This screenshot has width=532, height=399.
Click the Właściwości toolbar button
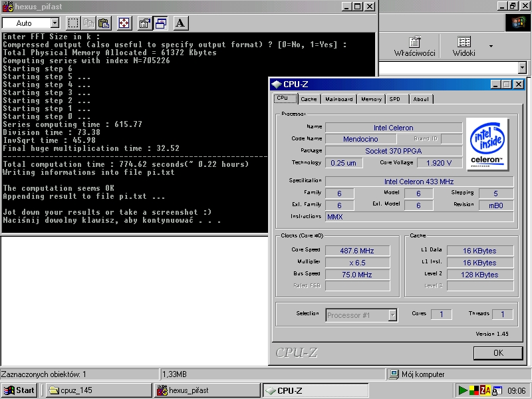click(x=414, y=46)
